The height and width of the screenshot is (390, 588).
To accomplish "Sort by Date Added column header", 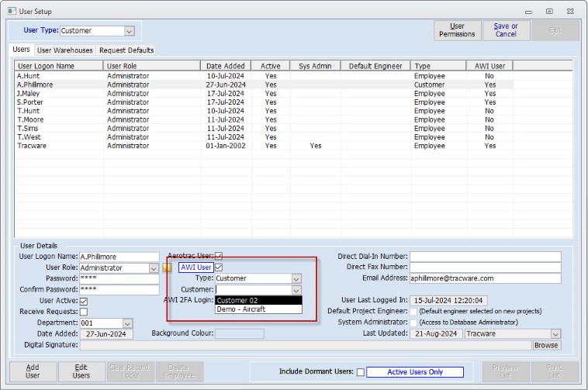I will (x=226, y=66).
